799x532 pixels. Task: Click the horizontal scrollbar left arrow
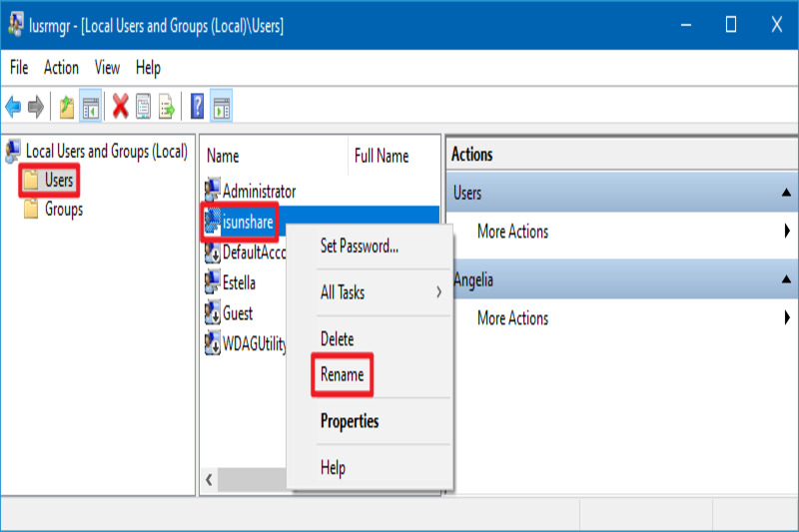coord(209,480)
